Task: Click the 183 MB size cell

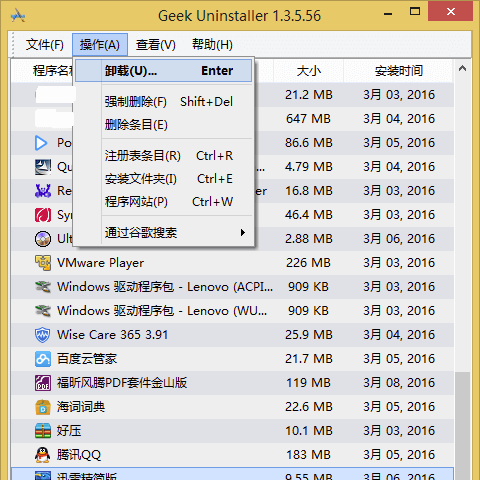Action: click(x=308, y=455)
